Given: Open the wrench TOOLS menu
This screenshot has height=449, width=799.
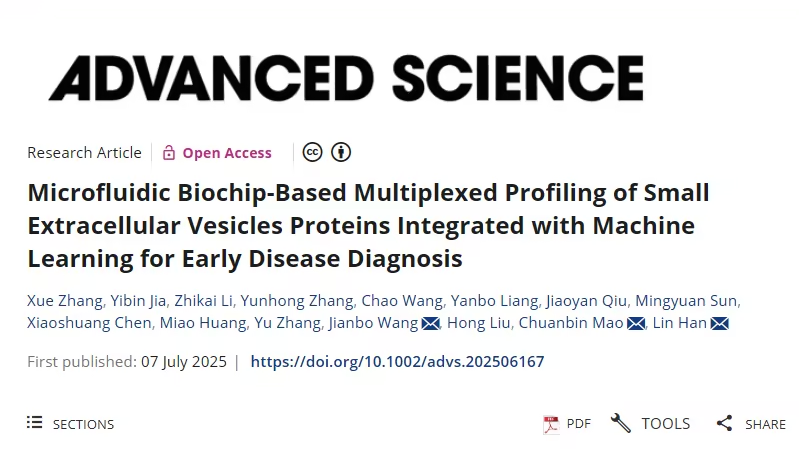Looking at the screenshot, I should 651,424.
